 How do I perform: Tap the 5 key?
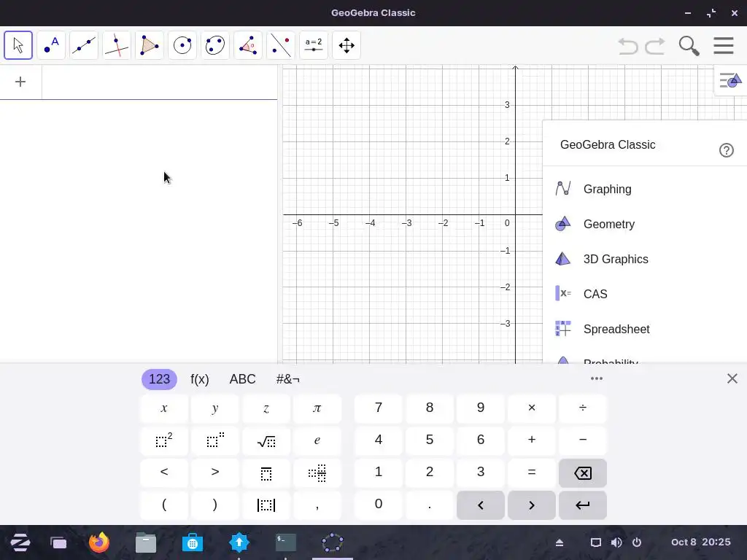coord(429,440)
